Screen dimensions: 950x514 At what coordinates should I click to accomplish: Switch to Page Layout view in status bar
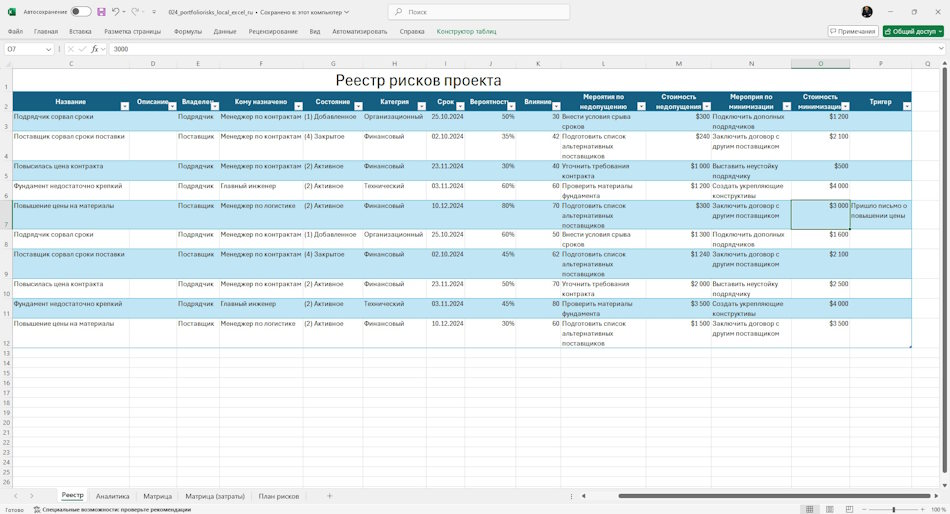(829, 509)
